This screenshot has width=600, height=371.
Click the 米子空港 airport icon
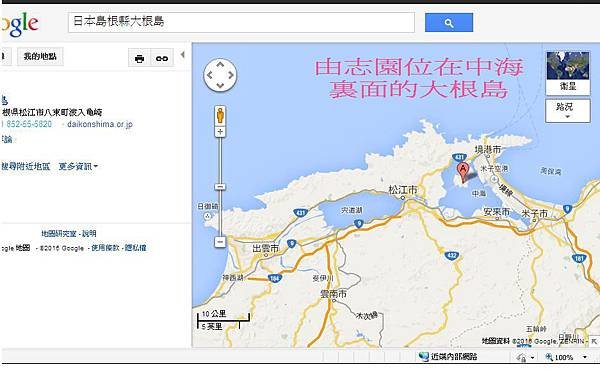pyautogui.click(x=494, y=179)
